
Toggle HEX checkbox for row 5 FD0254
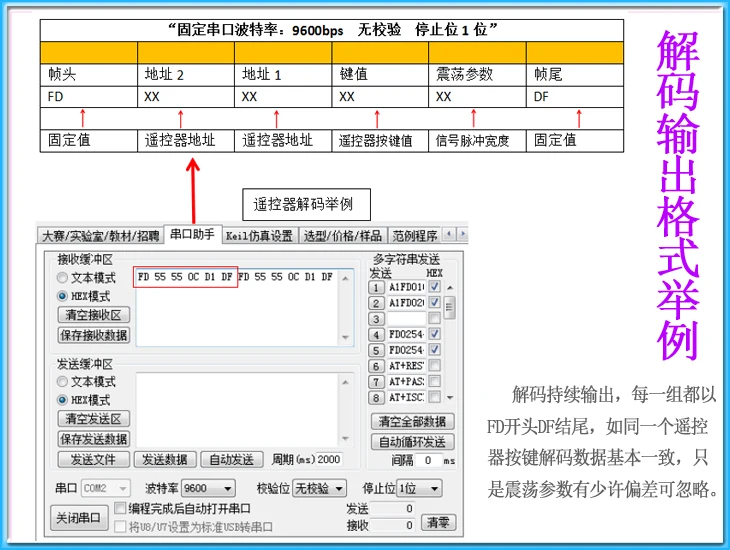click(x=434, y=350)
